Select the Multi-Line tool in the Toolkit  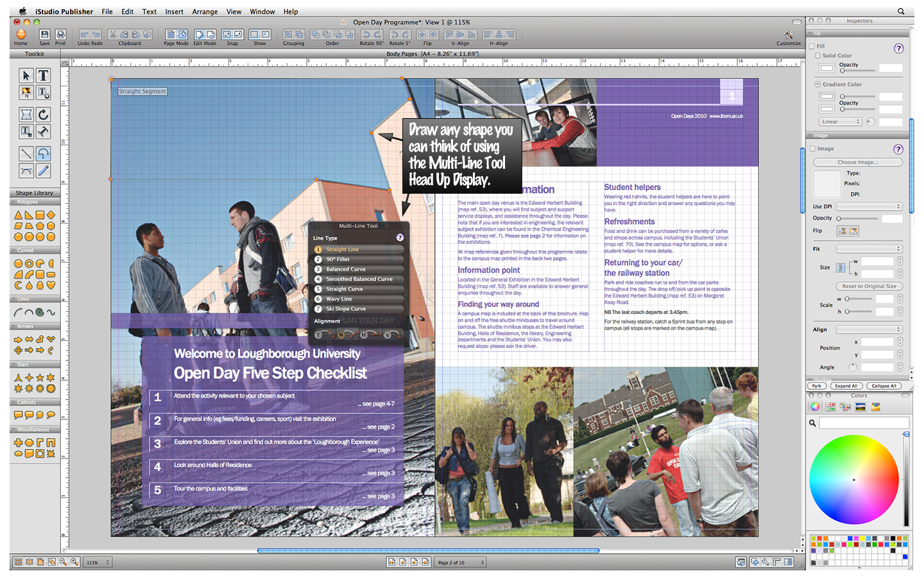[x=43, y=153]
